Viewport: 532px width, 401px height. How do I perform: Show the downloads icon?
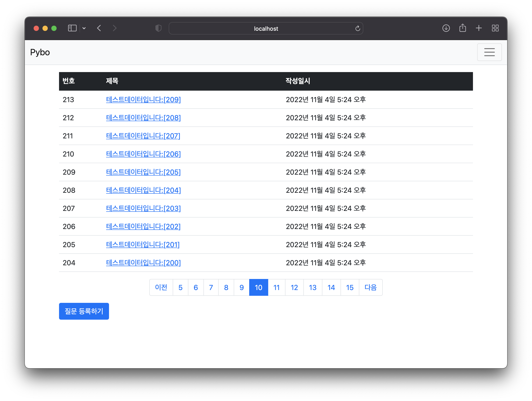(x=446, y=28)
